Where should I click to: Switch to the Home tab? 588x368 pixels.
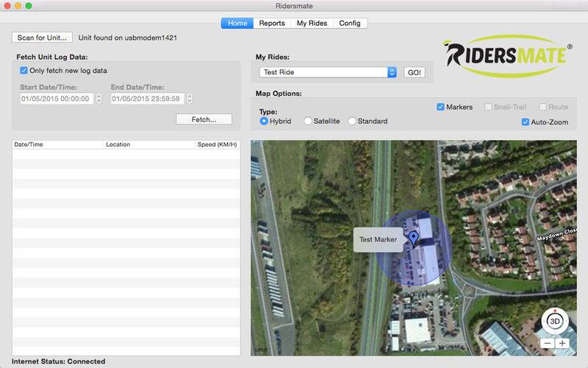tap(237, 24)
